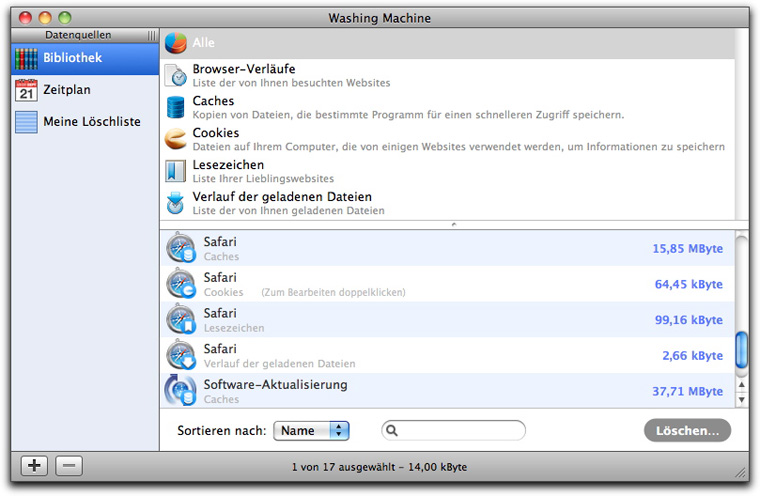This screenshot has width=760, height=496.
Task: Select 'Verlauf der geladenen Dateien' category title
Action: [x=282, y=197]
